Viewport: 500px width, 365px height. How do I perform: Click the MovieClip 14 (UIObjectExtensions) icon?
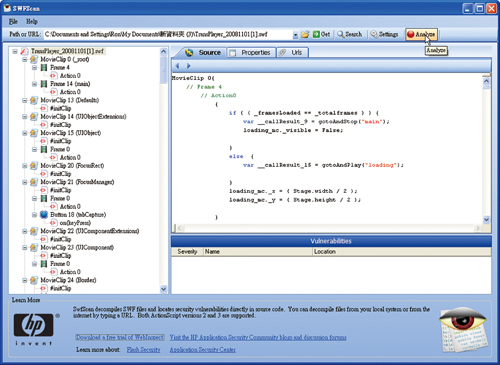point(34,117)
